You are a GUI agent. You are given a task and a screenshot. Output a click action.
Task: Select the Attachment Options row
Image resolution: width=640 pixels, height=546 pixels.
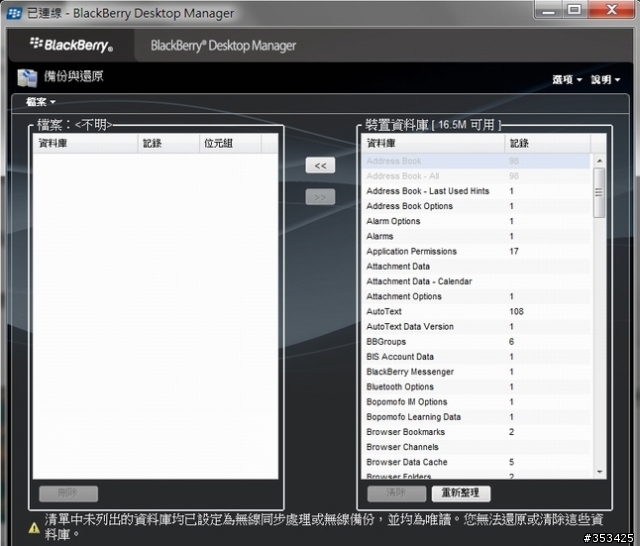click(x=476, y=297)
